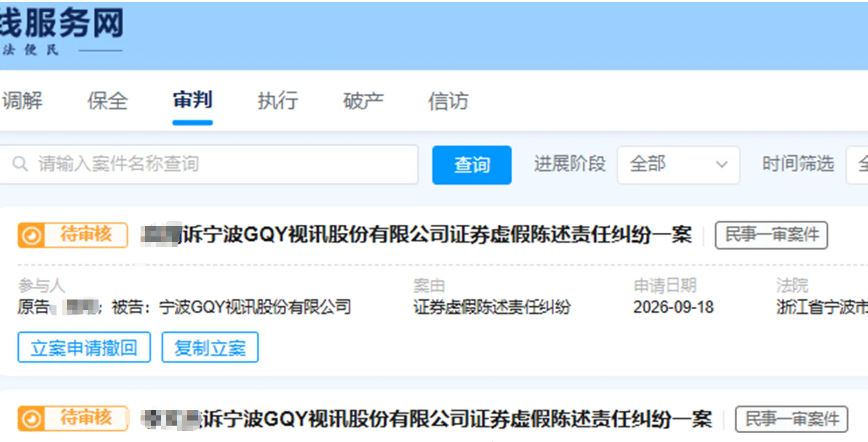Click the court name 浙江省宁波市
Image resolution: width=868 pixels, height=442 pixels.
coord(822,307)
